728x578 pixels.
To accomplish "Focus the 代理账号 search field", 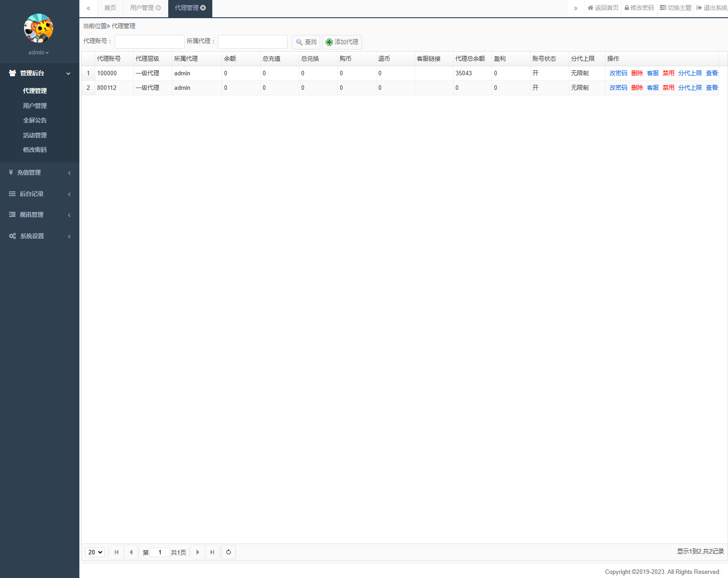I will (x=150, y=42).
